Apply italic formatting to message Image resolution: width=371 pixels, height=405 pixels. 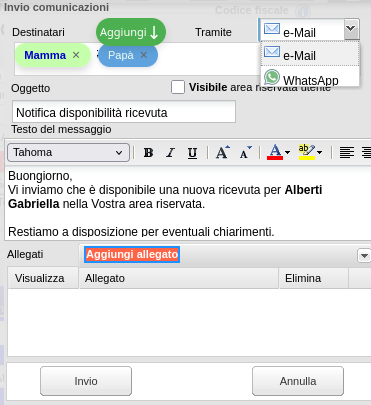170,153
